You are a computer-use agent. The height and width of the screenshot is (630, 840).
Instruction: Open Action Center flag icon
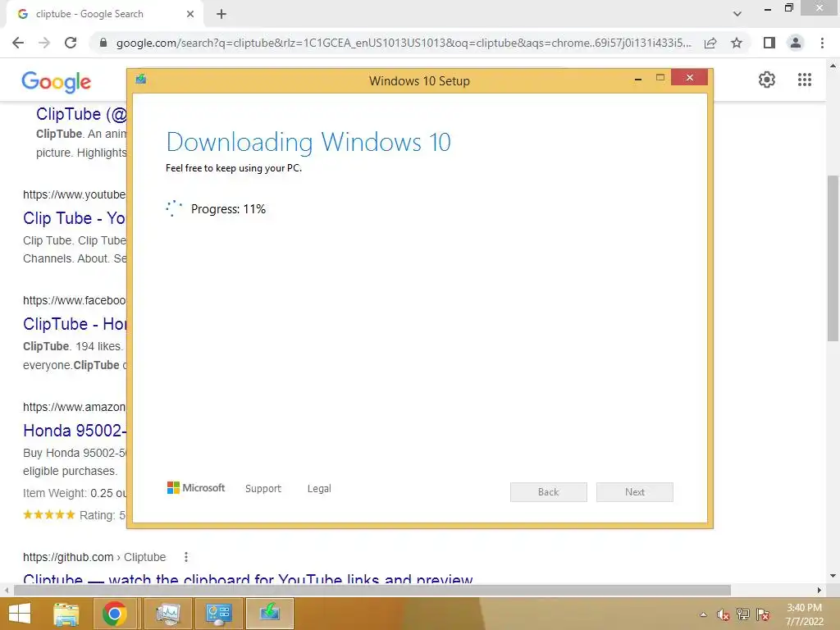click(x=763, y=614)
